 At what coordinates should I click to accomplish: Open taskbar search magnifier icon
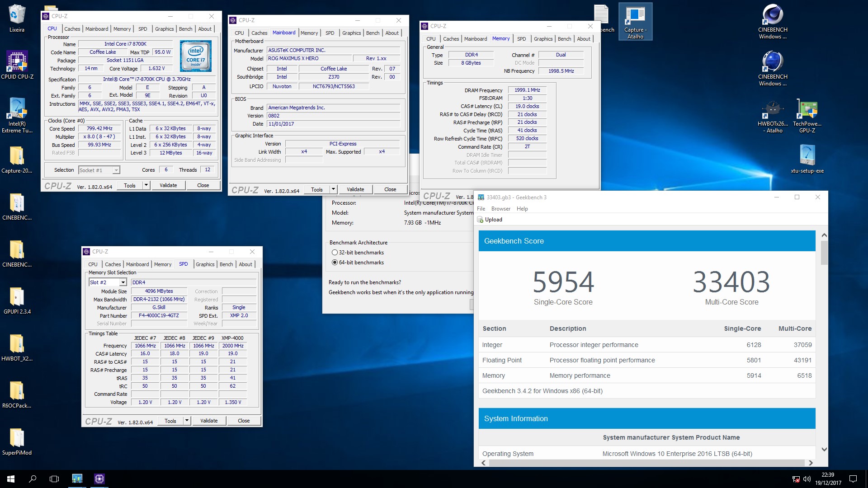(x=33, y=479)
